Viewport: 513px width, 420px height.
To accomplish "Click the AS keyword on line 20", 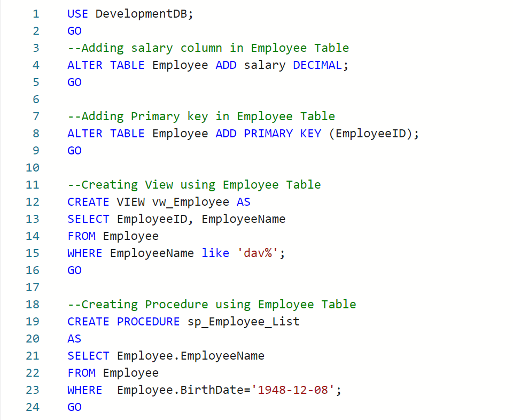I will click(x=74, y=339).
